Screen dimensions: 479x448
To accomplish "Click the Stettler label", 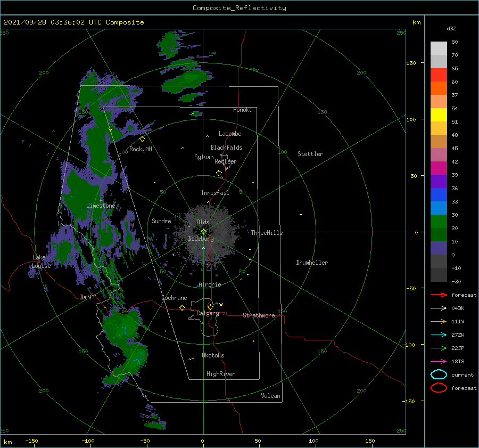I will click(x=310, y=154).
